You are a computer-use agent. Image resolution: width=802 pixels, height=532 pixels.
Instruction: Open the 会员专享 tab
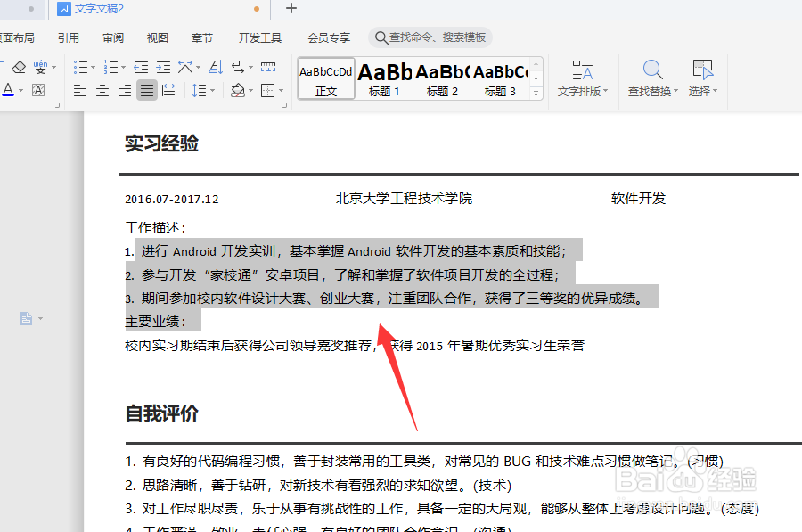tap(328, 37)
